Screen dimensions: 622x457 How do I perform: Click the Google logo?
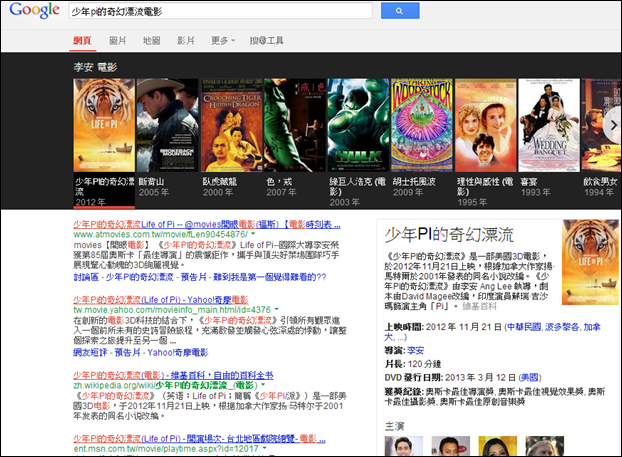point(35,10)
